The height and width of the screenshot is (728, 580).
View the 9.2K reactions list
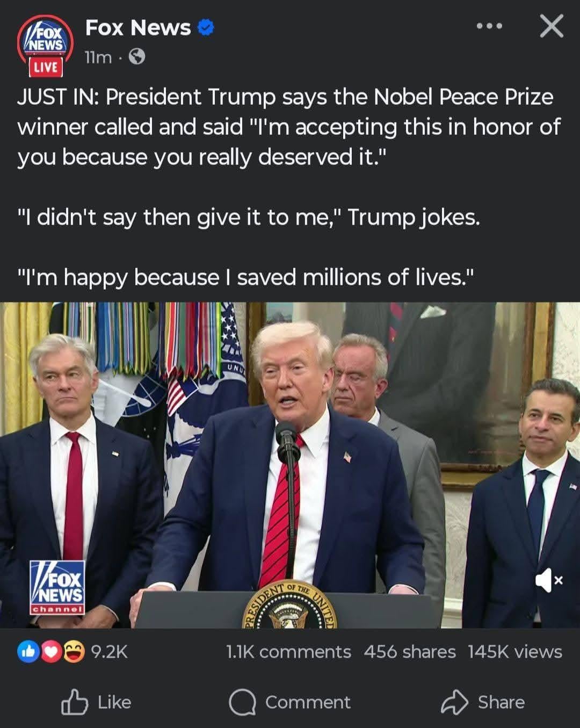tap(110, 652)
